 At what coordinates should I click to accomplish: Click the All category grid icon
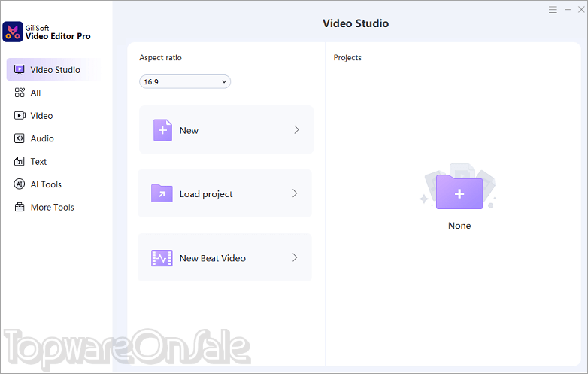[20, 93]
